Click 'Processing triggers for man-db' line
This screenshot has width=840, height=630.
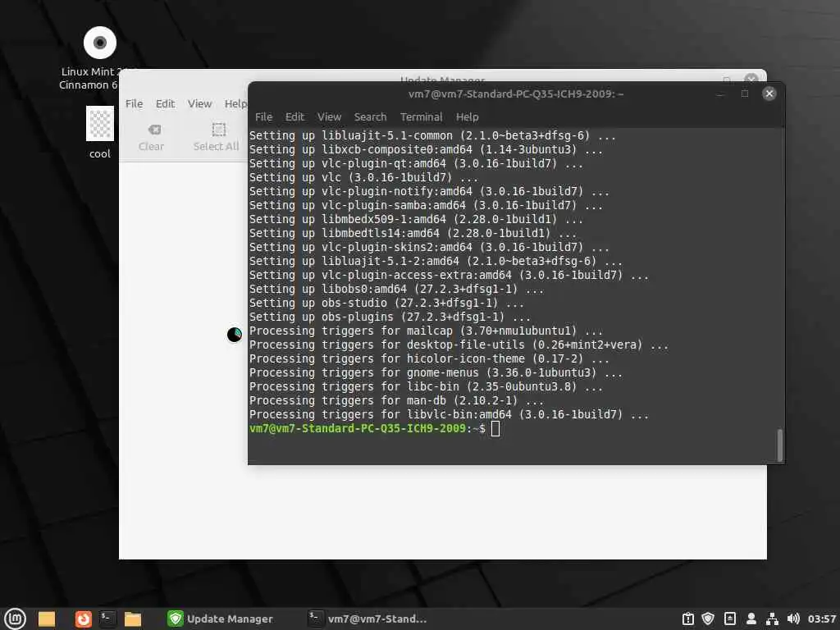point(396,400)
